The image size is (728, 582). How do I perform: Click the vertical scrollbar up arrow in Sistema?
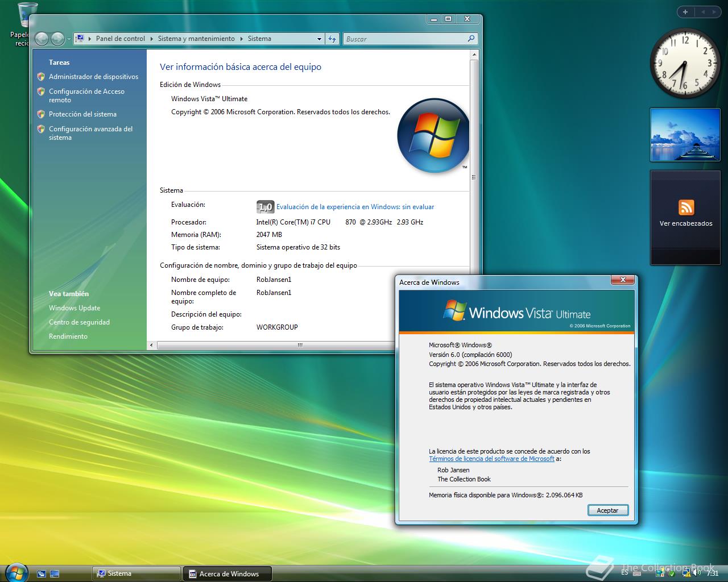pyautogui.click(x=473, y=55)
